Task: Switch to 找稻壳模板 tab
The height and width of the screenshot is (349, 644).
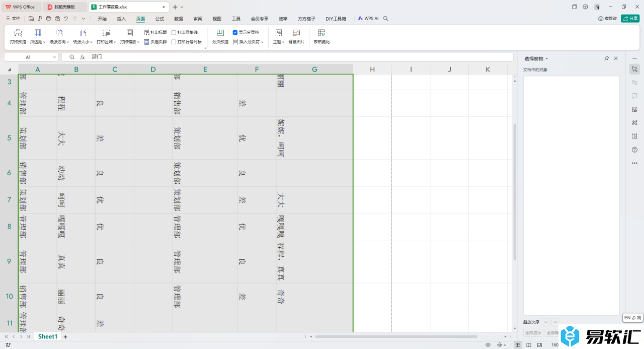Action: coord(64,7)
